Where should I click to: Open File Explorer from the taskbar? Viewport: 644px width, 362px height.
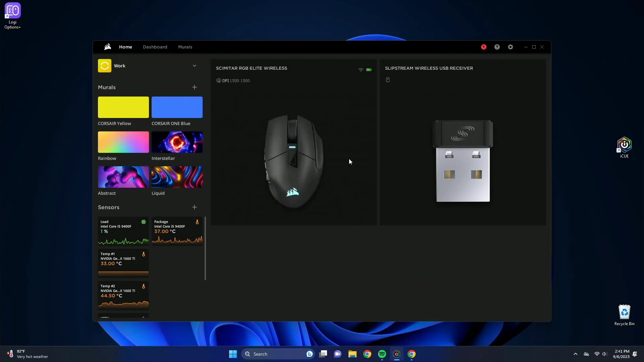point(352,354)
